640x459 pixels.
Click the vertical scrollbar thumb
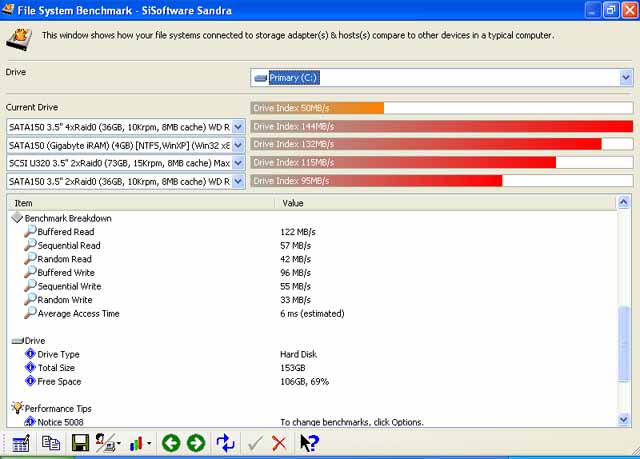624,344
